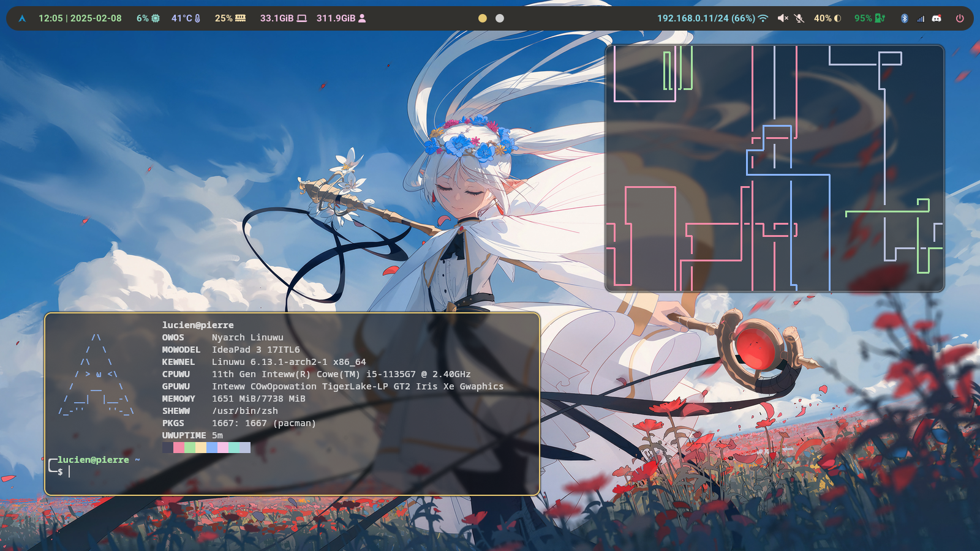Click the 40% brightness indicator
Screen dimensions: 980x551
point(827,18)
